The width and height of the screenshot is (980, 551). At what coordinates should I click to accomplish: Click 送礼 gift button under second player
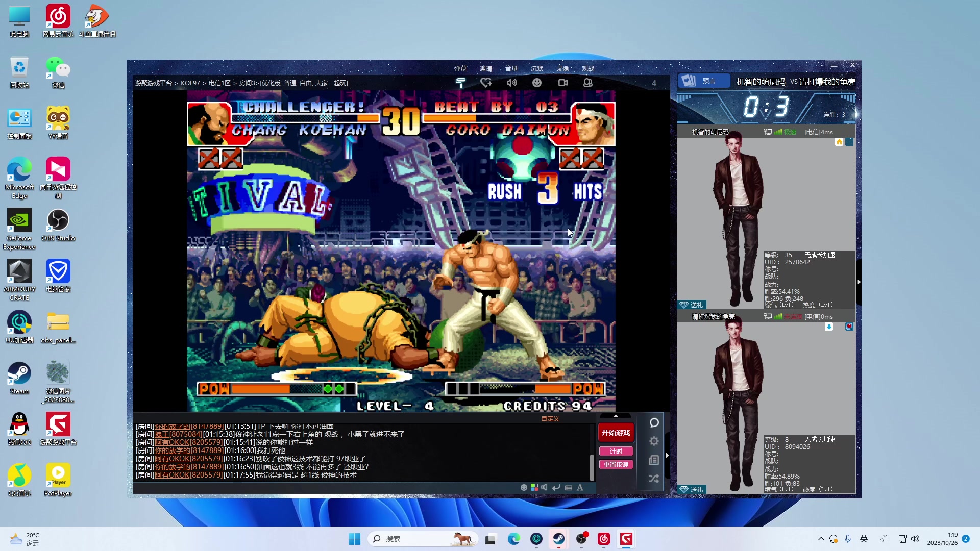click(692, 489)
